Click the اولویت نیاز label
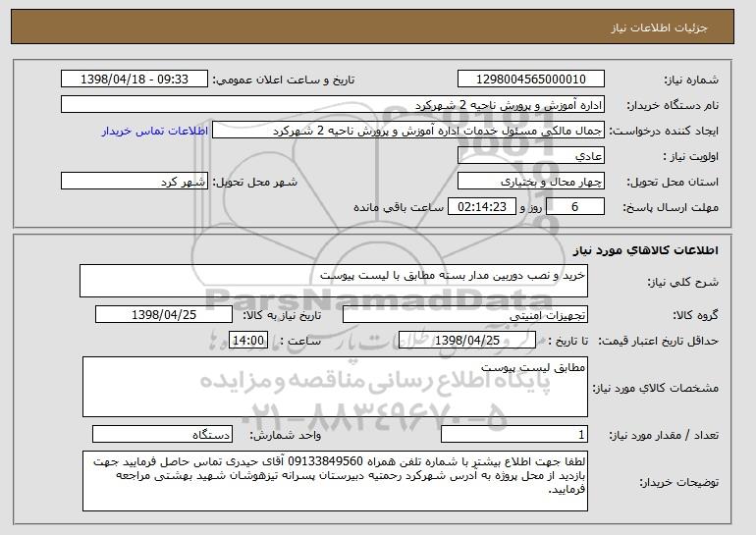Image resolution: width=756 pixels, height=535 pixels. pyautogui.click(x=691, y=156)
